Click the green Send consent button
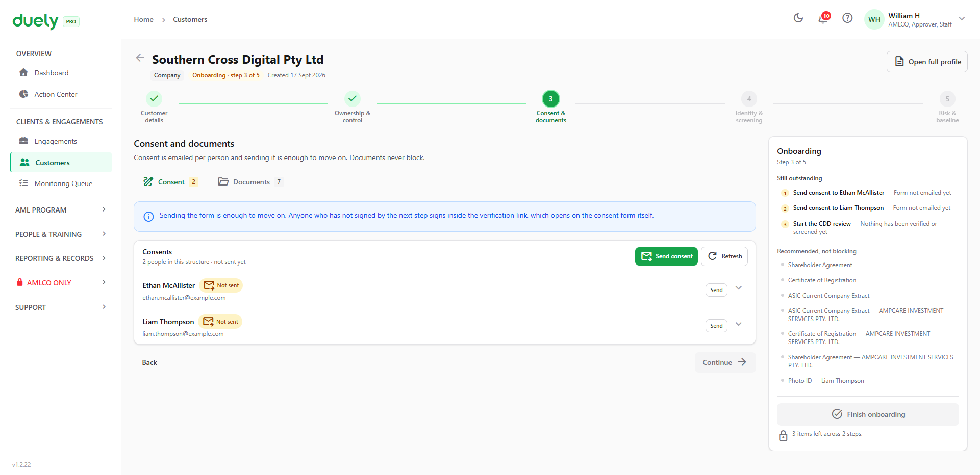The image size is (980, 475). click(666, 256)
